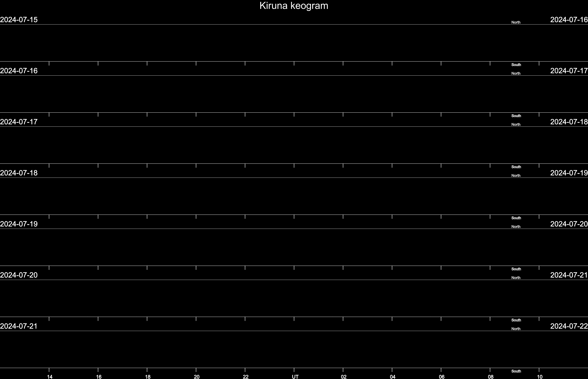Click "South" label of the 2024-07-15 panel
This screenshot has height=379, width=588.
click(x=516, y=65)
